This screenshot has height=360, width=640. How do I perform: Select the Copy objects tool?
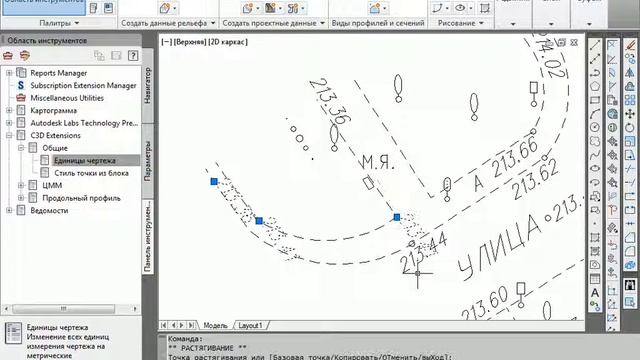point(630,59)
